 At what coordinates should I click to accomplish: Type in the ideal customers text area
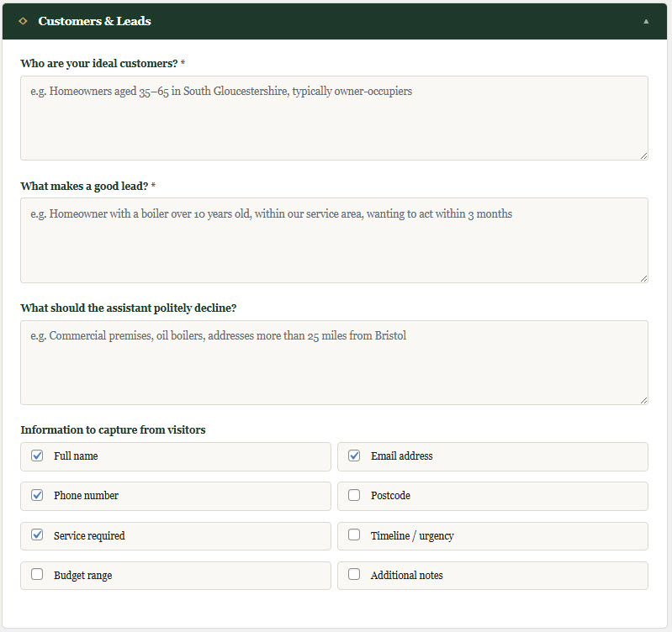[334, 118]
